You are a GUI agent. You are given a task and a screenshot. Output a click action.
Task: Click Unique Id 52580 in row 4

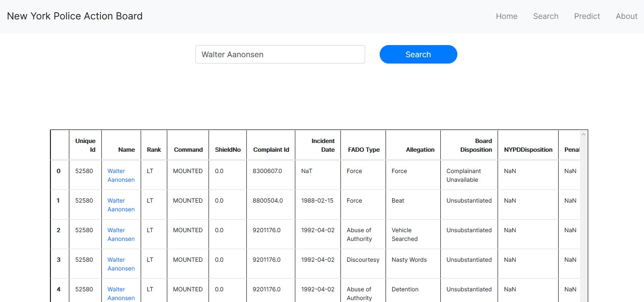pyautogui.click(x=85, y=291)
